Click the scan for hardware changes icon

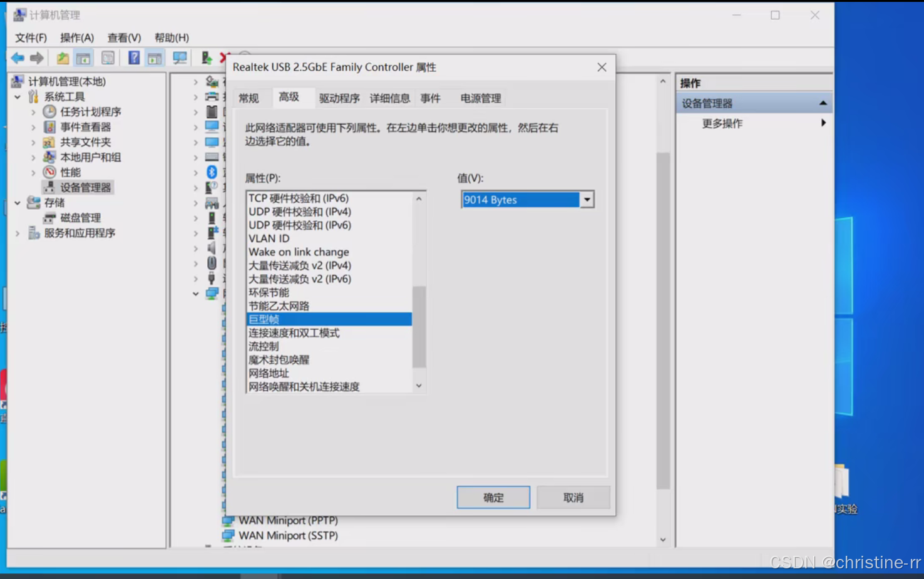coord(180,58)
